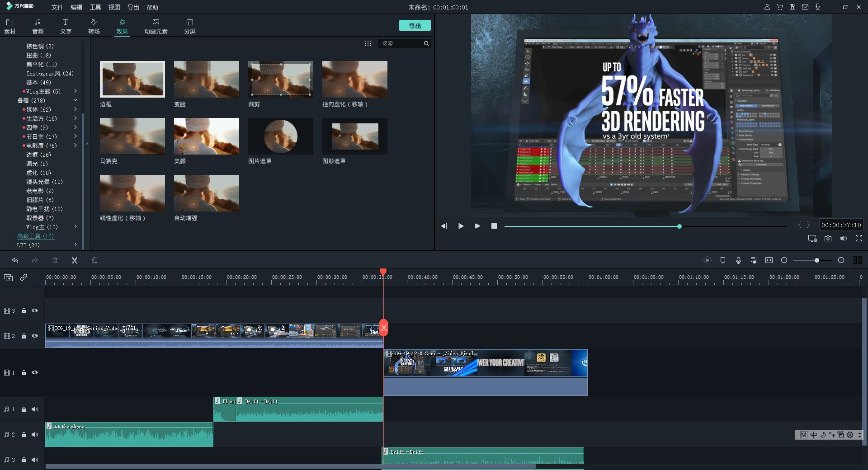This screenshot has width=868, height=470.
Task: Click the preview progress slider handle
Action: pos(679,226)
